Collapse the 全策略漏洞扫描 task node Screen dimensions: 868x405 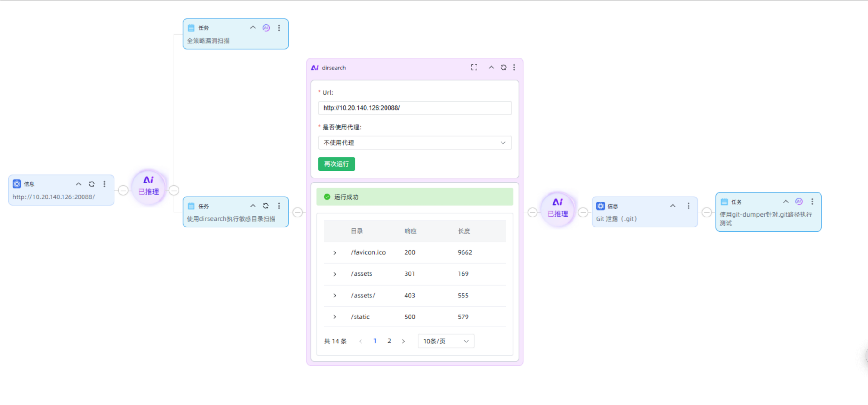(x=253, y=28)
